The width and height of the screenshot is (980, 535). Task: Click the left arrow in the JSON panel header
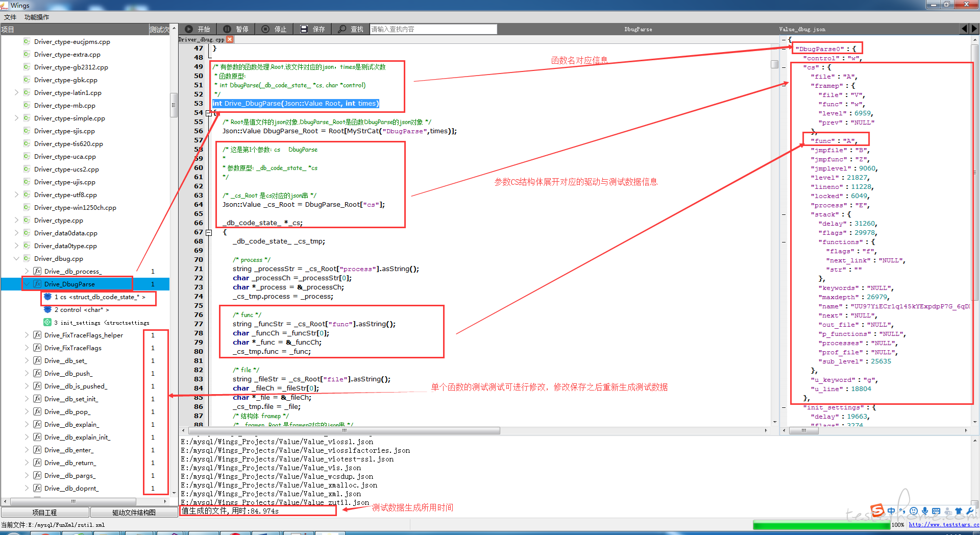click(x=964, y=29)
